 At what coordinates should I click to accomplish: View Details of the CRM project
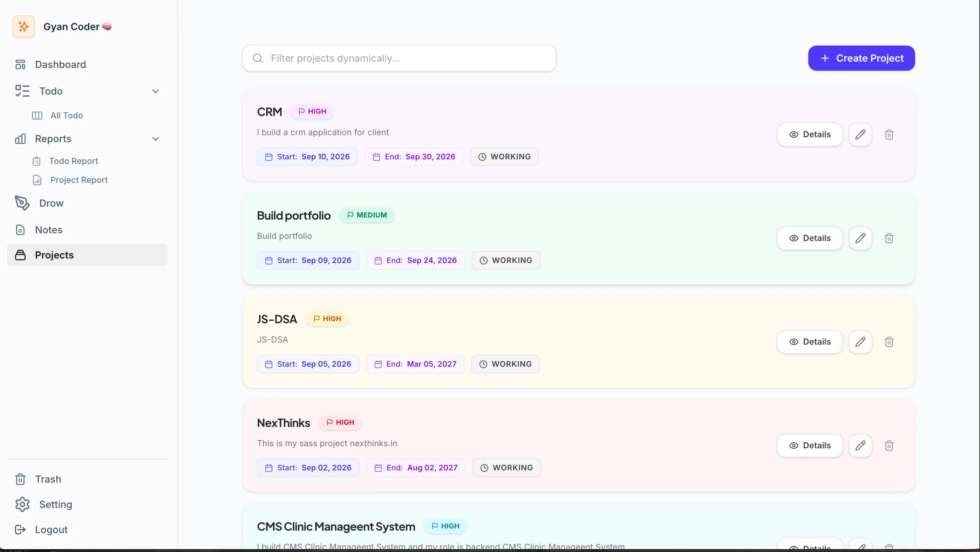pos(810,134)
